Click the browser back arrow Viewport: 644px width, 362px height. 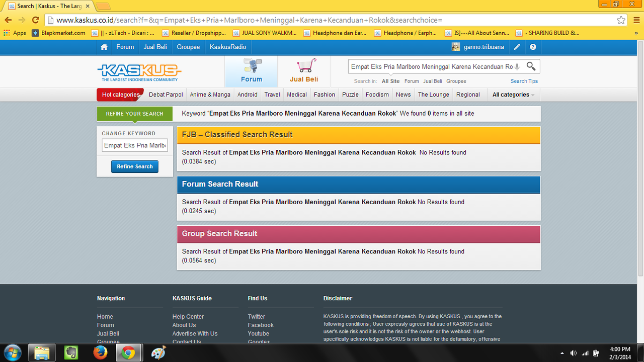(x=8, y=20)
